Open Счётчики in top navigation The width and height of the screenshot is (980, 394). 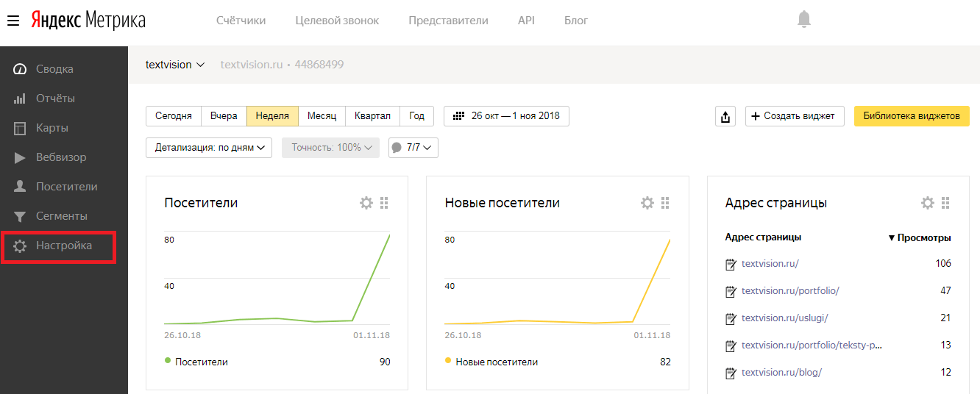click(241, 21)
